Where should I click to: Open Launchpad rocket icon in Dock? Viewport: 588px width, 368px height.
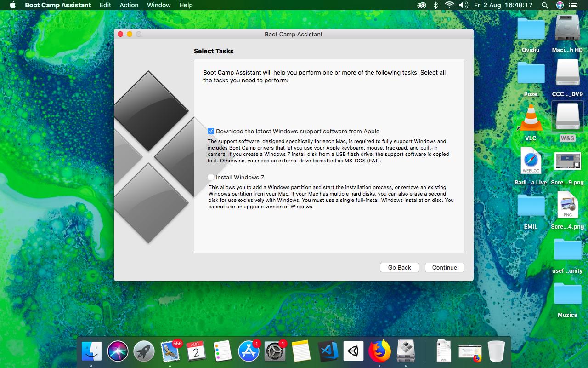tap(144, 352)
